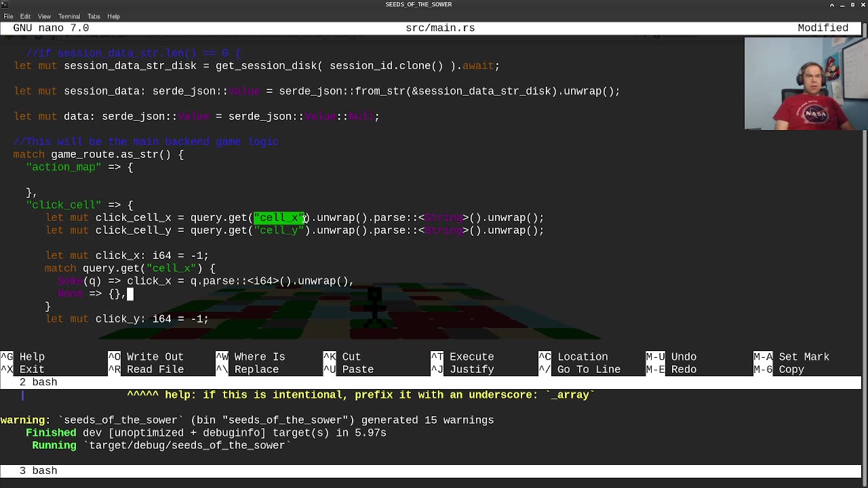Click the '_array' underscore help hint line
Screen dimensions: 868x488
(x=361, y=394)
